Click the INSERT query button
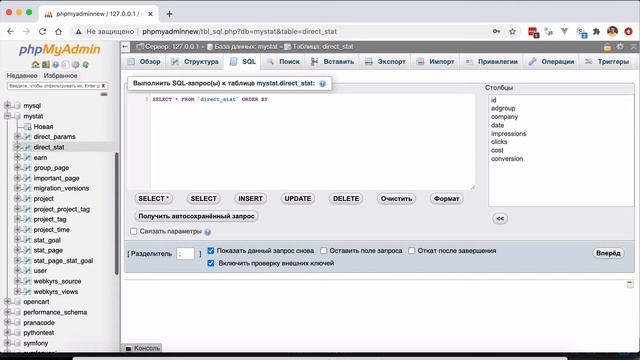 tap(250, 199)
